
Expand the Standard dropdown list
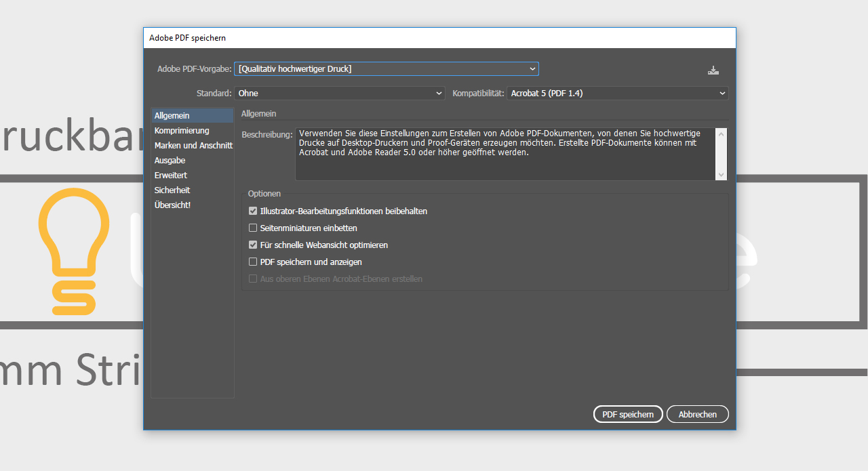point(340,94)
